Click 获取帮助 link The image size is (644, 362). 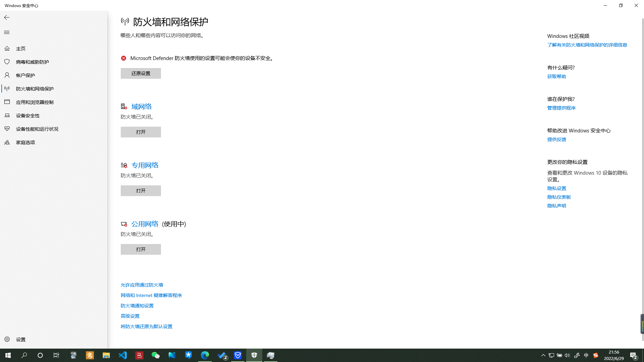(x=557, y=76)
